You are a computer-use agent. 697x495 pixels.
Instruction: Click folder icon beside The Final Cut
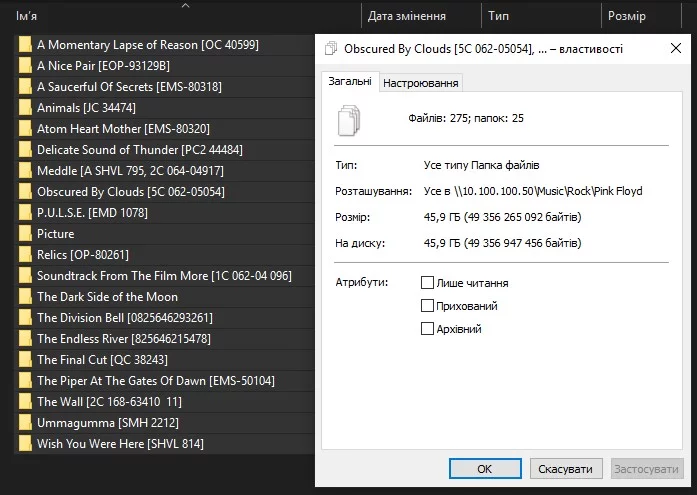25,360
